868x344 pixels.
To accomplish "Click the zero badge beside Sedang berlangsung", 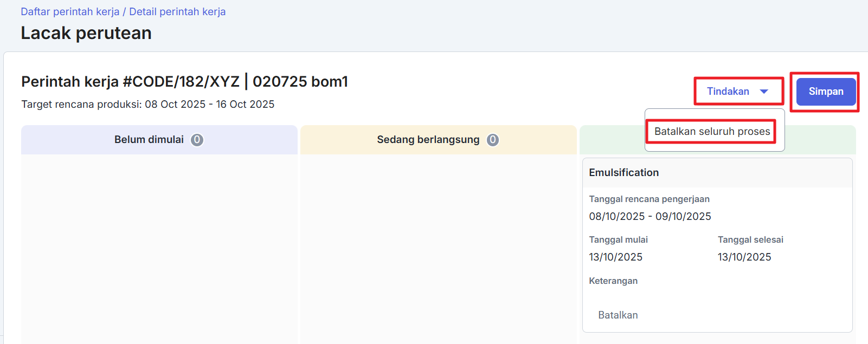I will 492,140.
